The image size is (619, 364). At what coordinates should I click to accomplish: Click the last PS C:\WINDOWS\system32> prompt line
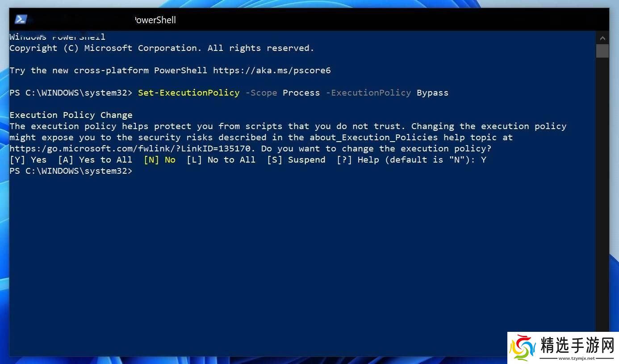pos(71,171)
